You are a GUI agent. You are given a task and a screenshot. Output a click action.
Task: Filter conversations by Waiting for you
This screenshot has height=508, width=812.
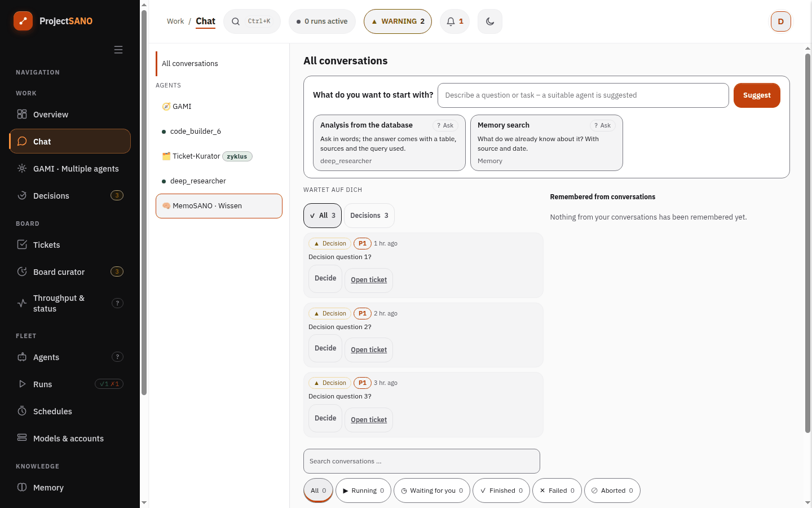[432, 491]
